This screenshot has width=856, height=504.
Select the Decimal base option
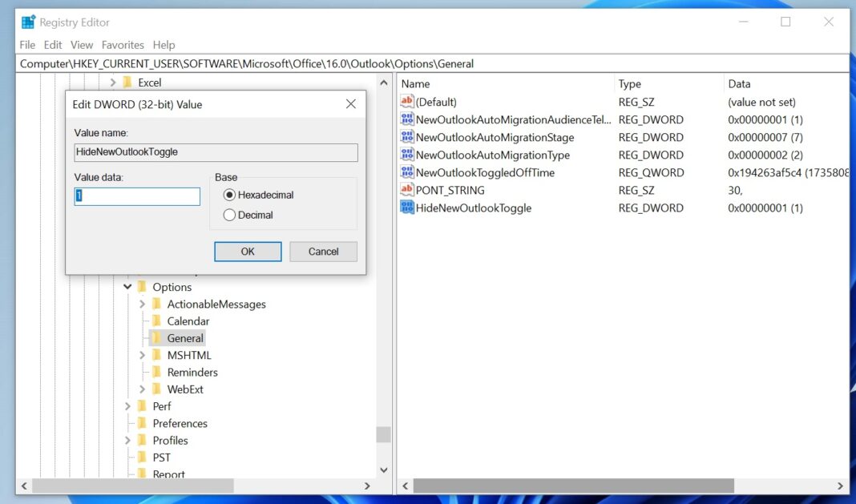click(229, 214)
